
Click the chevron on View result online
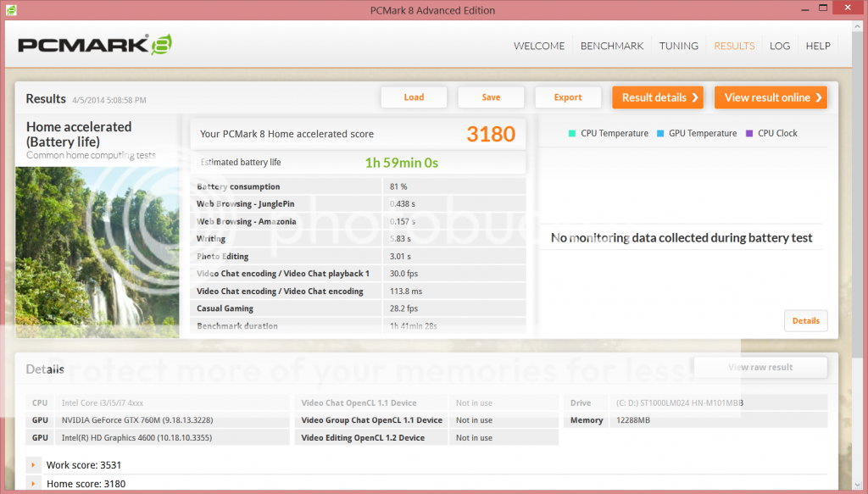coord(819,97)
